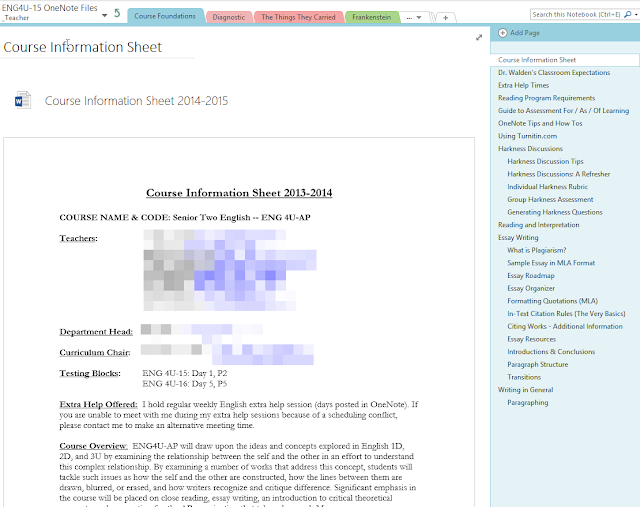The image size is (640, 507).
Task: Open the Using Turnitin.com page
Action: (x=527, y=136)
